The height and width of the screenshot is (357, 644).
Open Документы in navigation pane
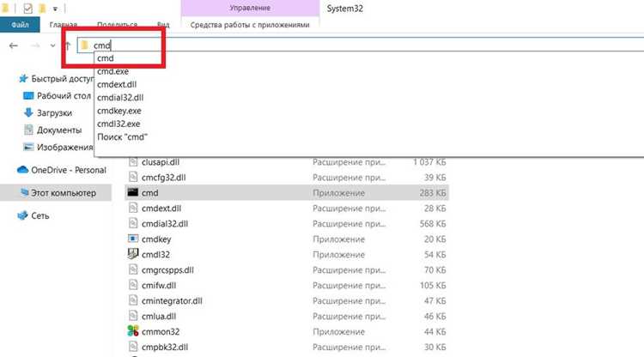click(59, 130)
